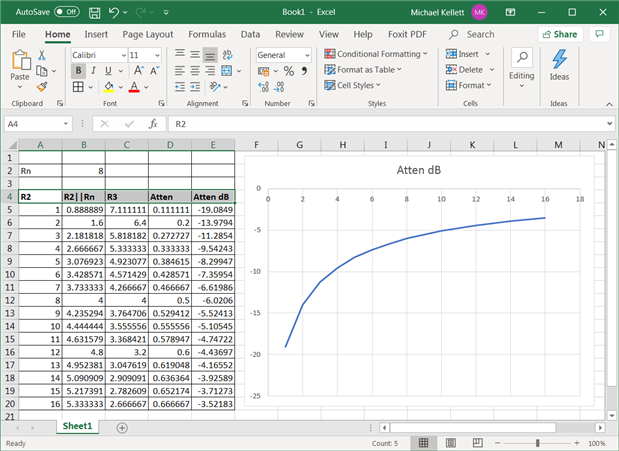The image size is (619, 451).
Task: Switch to the Insert ribbon tab
Action: point(96,33)
